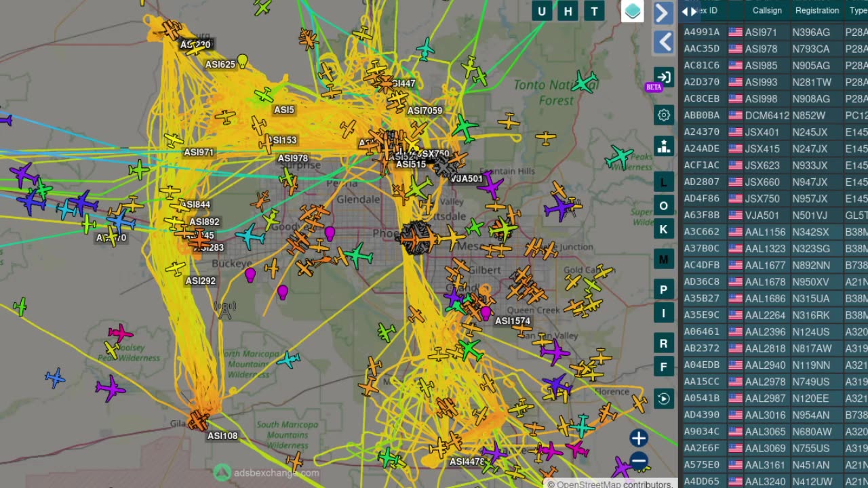The height and width of the screenshot is (488, 868).
Task: Sort table by Registration column
Action: tap(817, 11)
